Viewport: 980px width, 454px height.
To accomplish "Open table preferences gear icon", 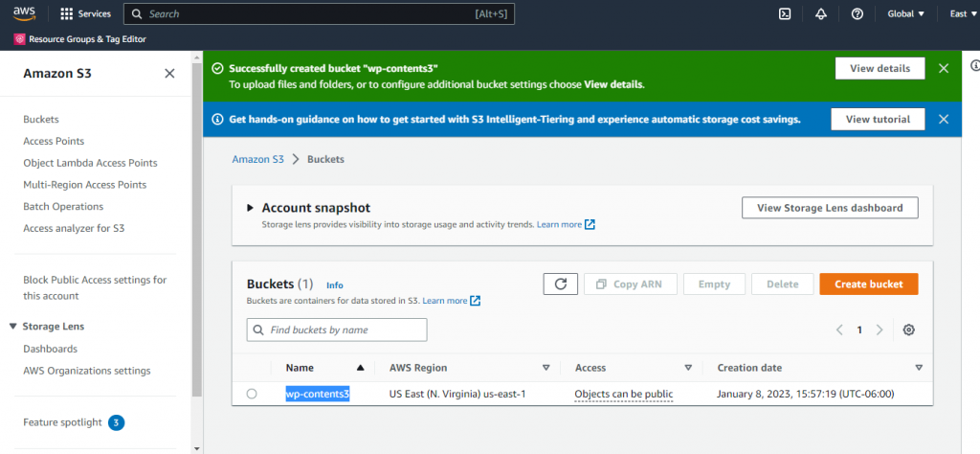I will pyautogui.click(x=909, y=329).
